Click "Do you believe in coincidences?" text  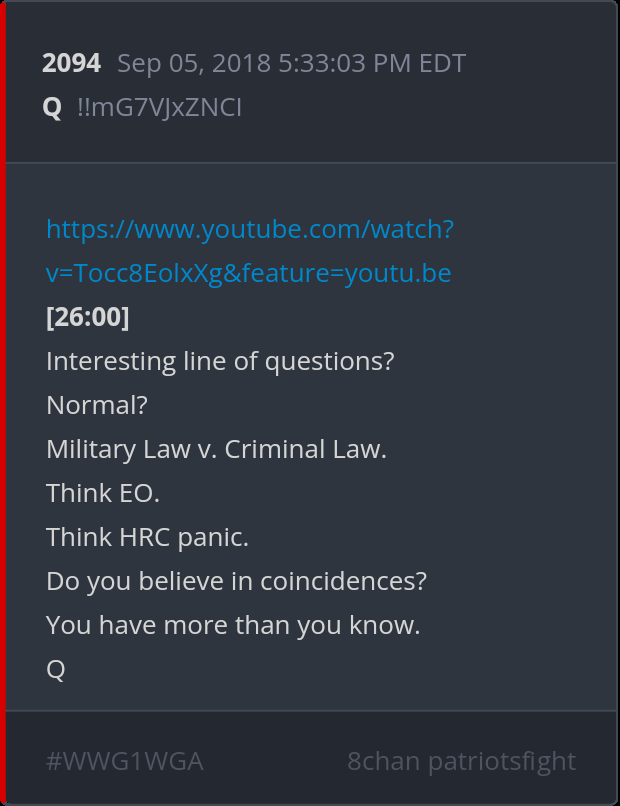tap(236, 581)
